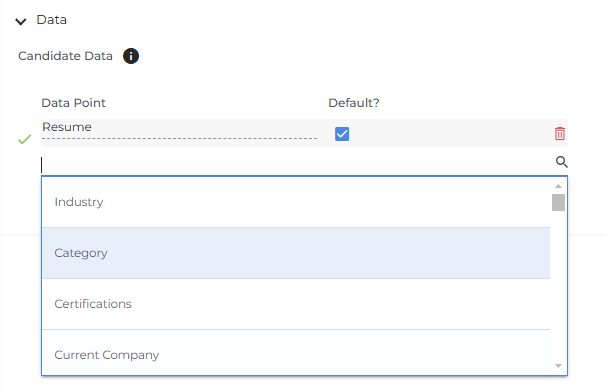Focus the empty data point search field
Viewport: 605px width, 390px height.
297,165
